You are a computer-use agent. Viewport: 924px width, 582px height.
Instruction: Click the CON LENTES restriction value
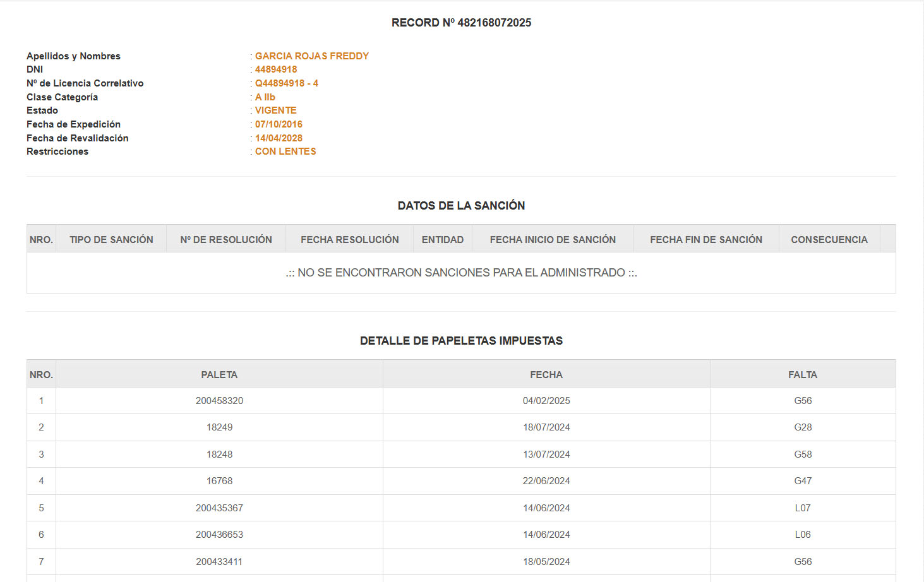tap(285, 151)
